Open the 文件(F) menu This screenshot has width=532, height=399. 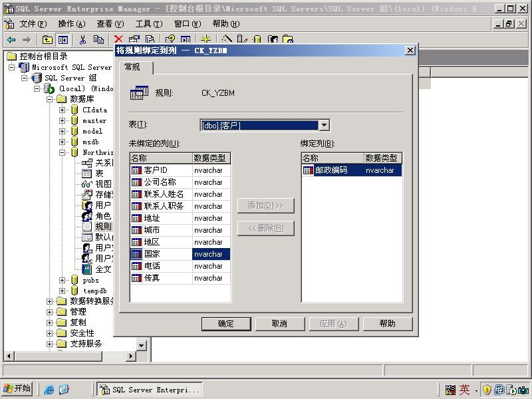(x=33, y=24)
